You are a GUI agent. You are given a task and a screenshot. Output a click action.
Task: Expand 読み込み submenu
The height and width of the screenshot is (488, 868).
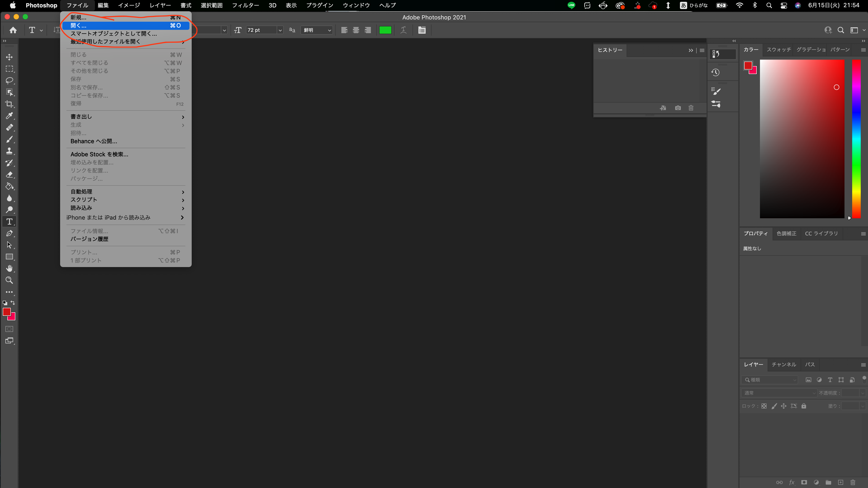(126, 208)
